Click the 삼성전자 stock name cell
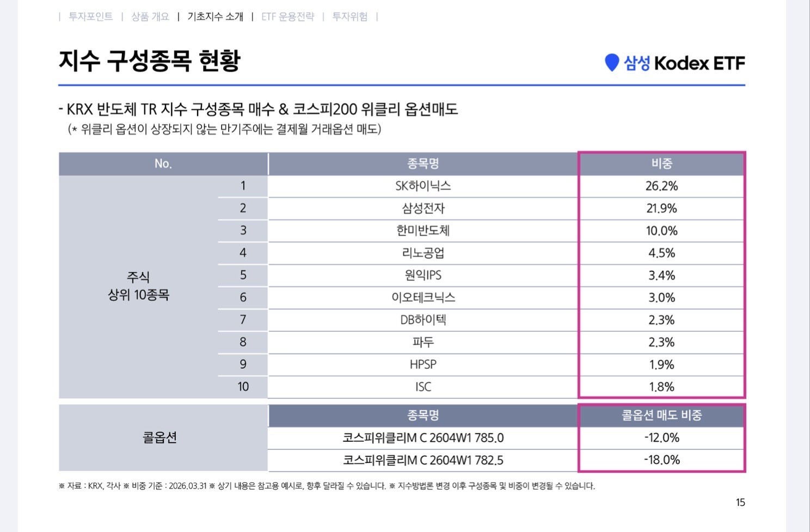Viewport: 810px width, 532px height. [x=423, y=208]
